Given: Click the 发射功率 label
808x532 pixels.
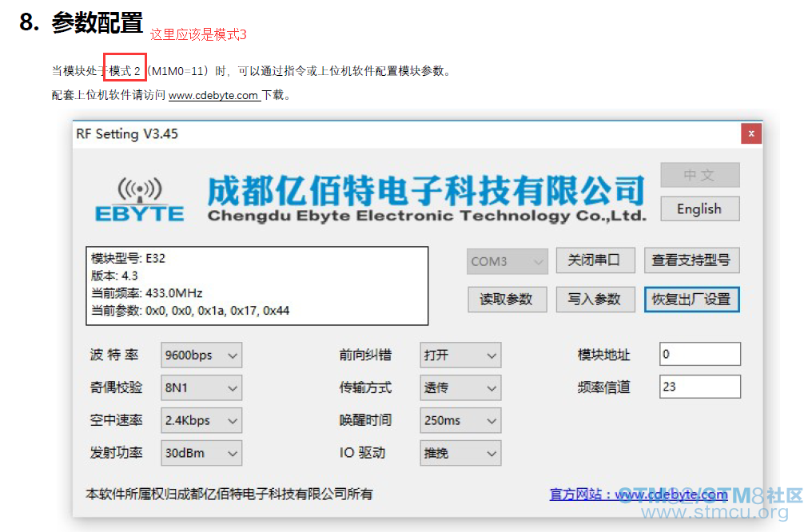Looking at the screenshot, I should pos(116,453).
